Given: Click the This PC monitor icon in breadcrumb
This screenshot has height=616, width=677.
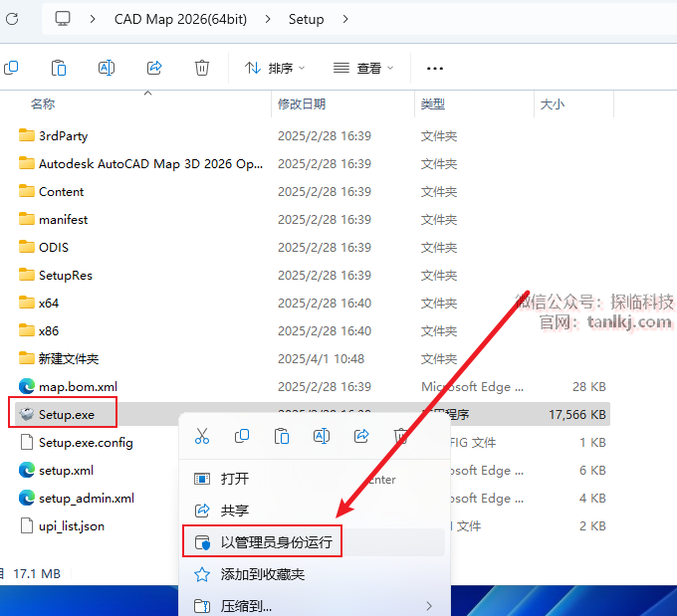Looking at the screenshot, I should click(x=63, y=19).
